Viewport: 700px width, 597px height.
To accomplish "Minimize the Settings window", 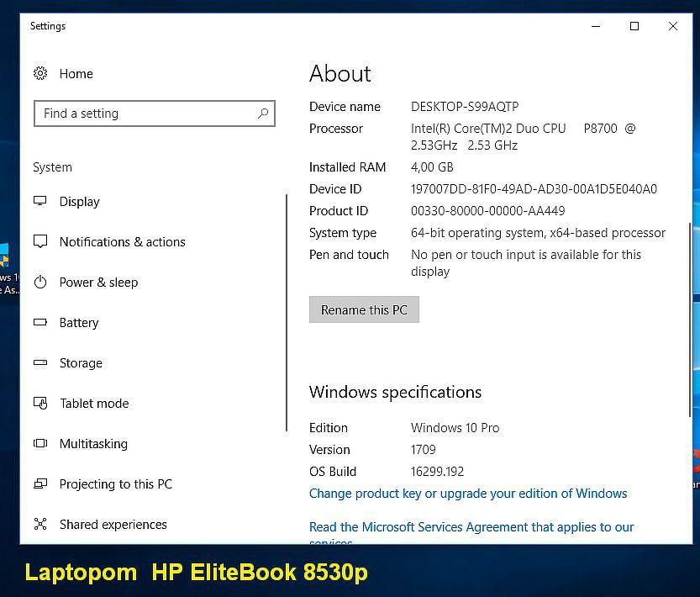I will pos(596,26).
